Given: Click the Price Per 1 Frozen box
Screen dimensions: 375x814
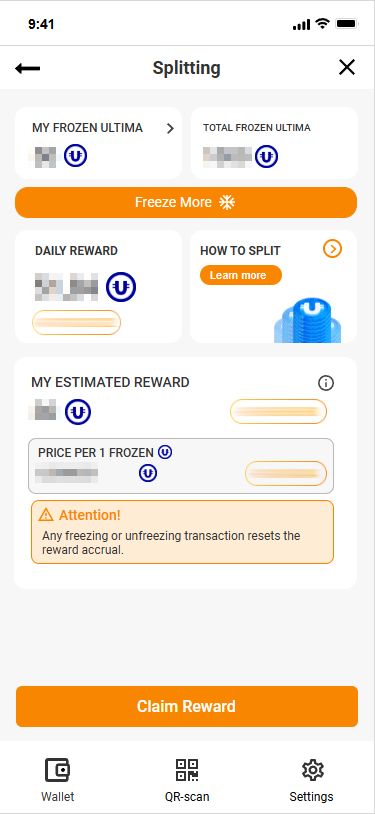Looking at the screenshot, I should click(181, 466).
